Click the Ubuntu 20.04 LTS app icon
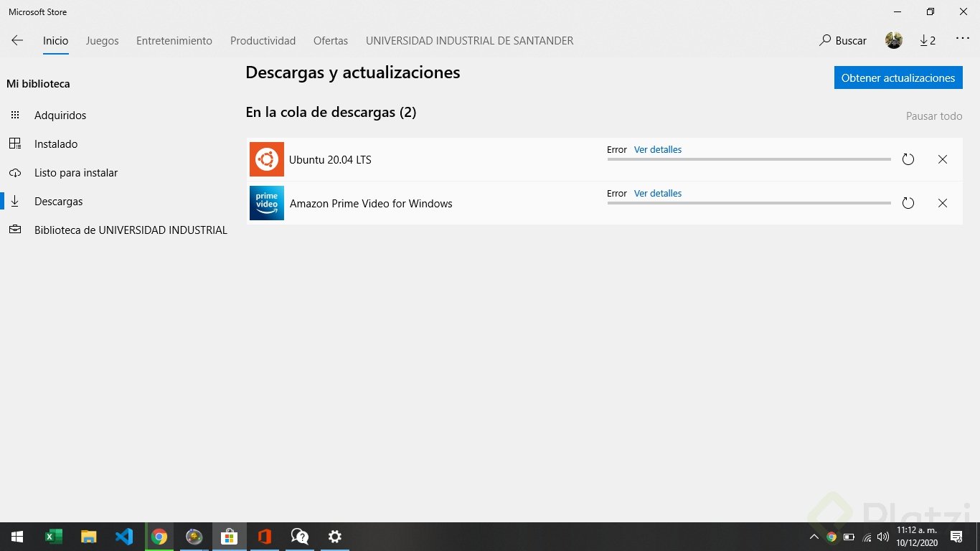 point(267,159)
